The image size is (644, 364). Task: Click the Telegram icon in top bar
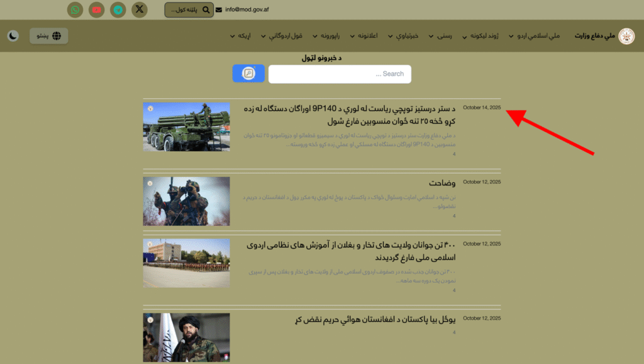(118, 9)
